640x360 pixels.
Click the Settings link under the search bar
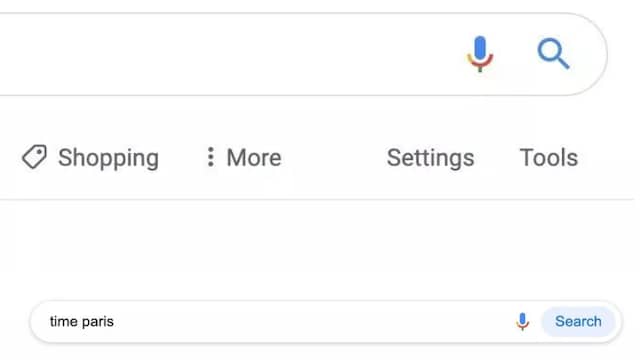coord(430,158)
